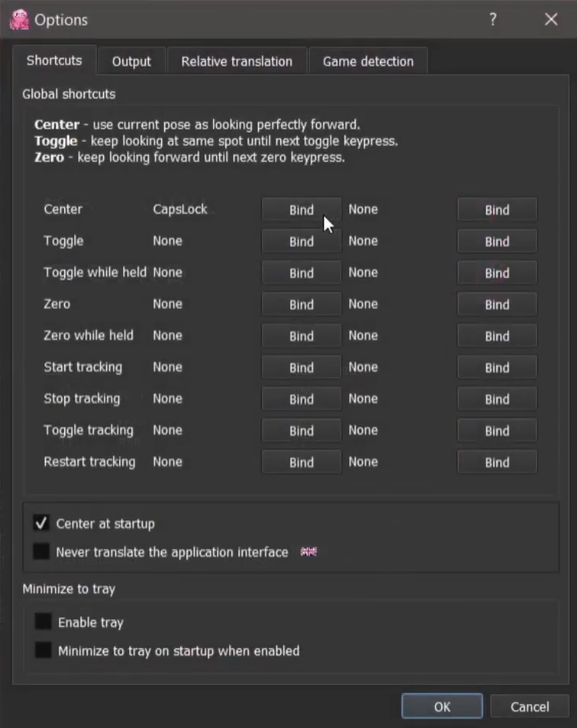Viewport: 577px width, 728px height.
Task: Bind a key for Toggle in first column
Action: [x=301, y=241]
